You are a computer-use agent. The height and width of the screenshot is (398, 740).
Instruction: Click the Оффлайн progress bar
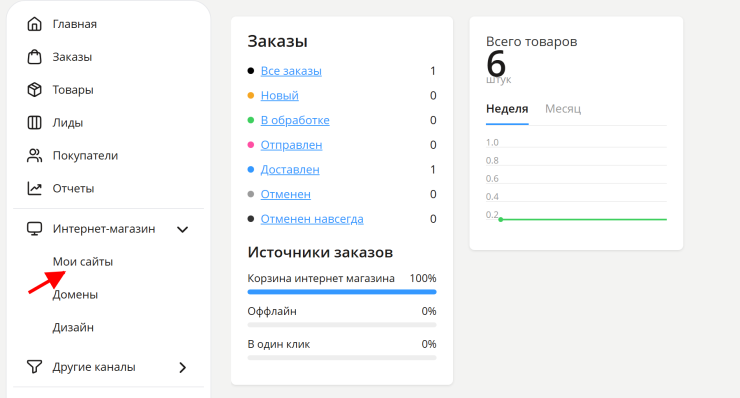pyautogui.click(x=342, y=325)
